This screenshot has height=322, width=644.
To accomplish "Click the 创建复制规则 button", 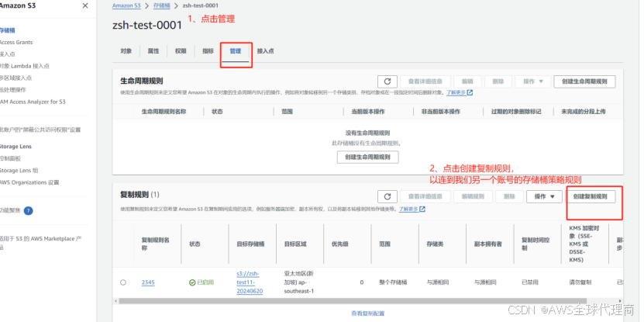I will point(591,196).
